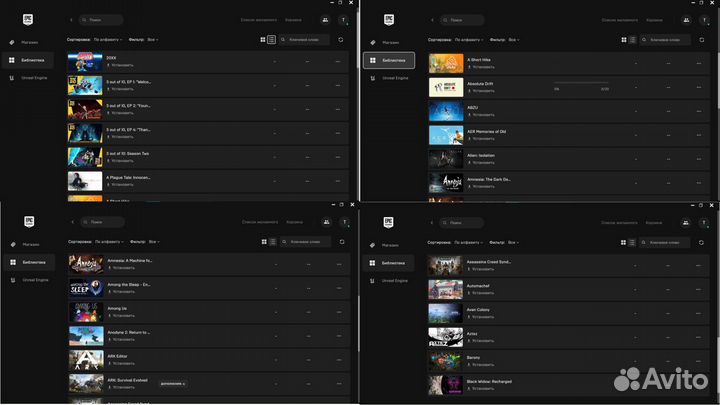The width and height of the screenshot is (720, 405).
Task: Select the highlighted Библиотека sidebar item
Action: click(388, 60)
